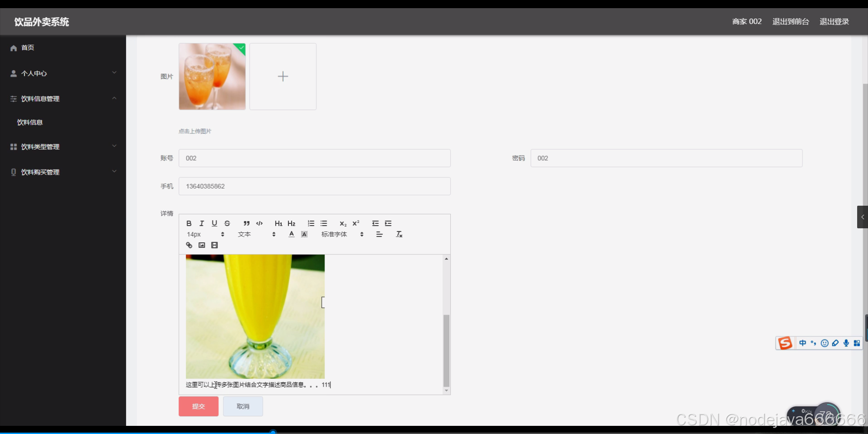868x434 pixels.
Task: Click the editor text line ending 111
Action: click(x=258, y=385)
